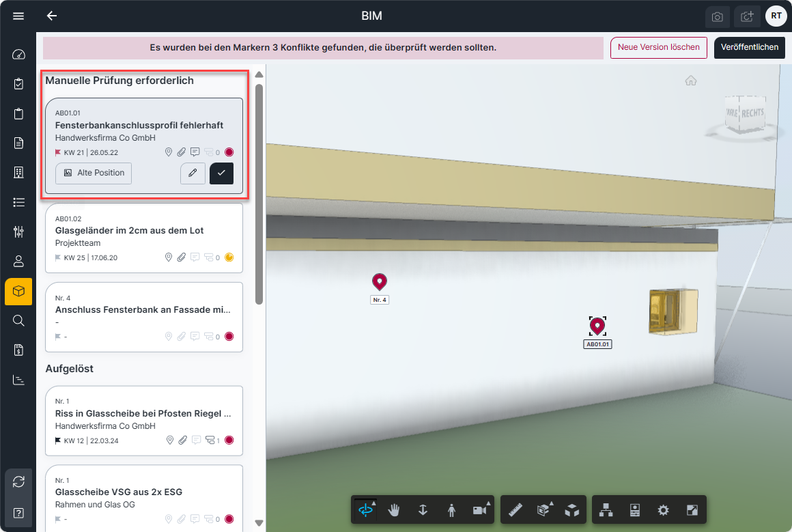The height and width of the screenshot is (532, 792).
Task: Open the model browser hierarchy icon
Action: tap(606, 510)
